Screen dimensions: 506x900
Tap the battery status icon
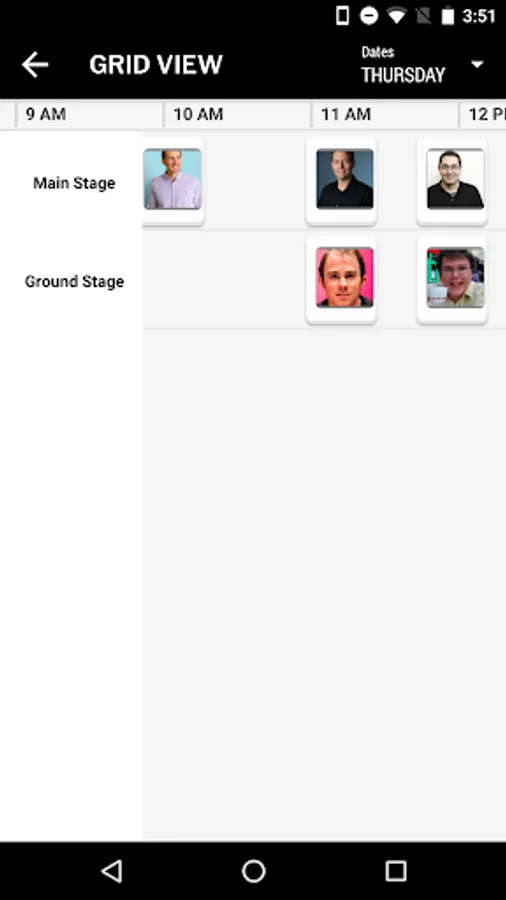point(447,15)
